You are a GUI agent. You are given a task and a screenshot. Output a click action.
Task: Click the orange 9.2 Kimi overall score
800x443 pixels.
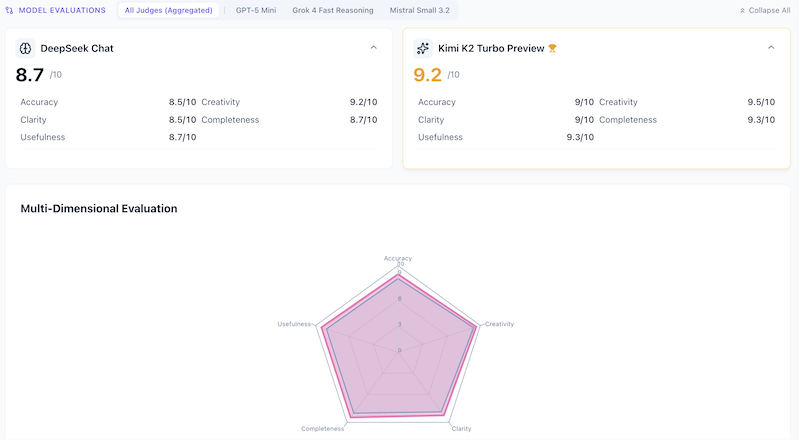pyautogui.click(x=428, y=74)
